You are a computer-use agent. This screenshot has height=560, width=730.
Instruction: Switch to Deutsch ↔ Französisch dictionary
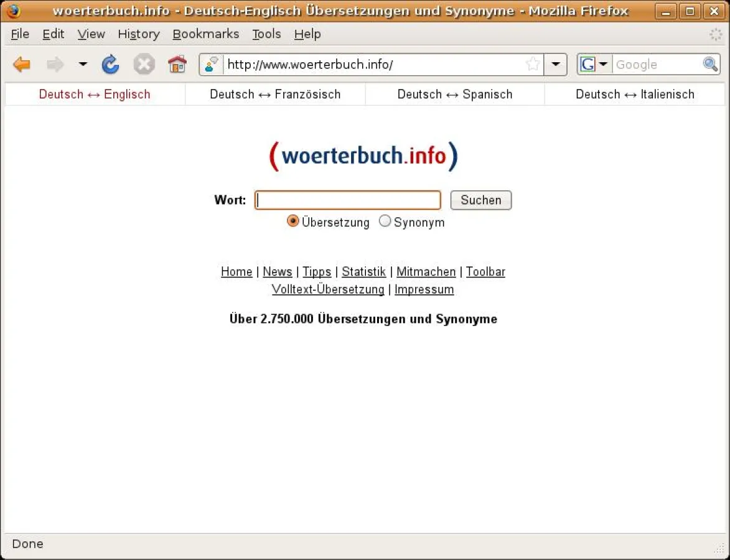275,94
